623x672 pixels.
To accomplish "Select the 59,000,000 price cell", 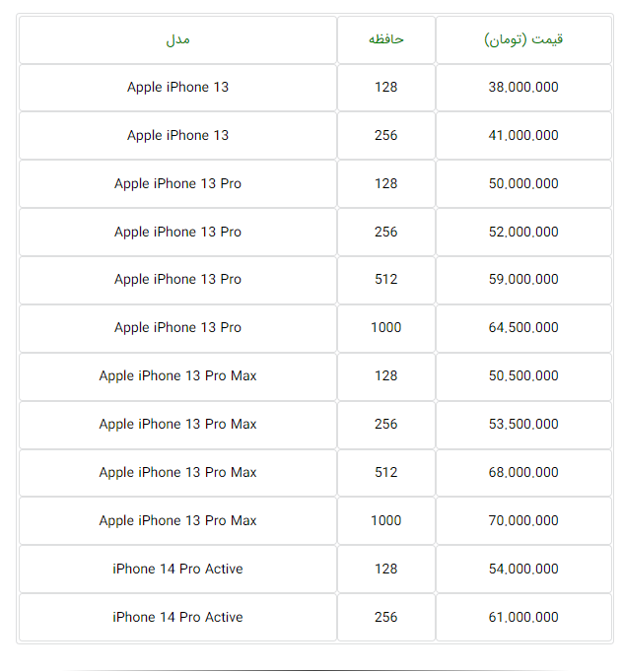I will tap(523, 279).
